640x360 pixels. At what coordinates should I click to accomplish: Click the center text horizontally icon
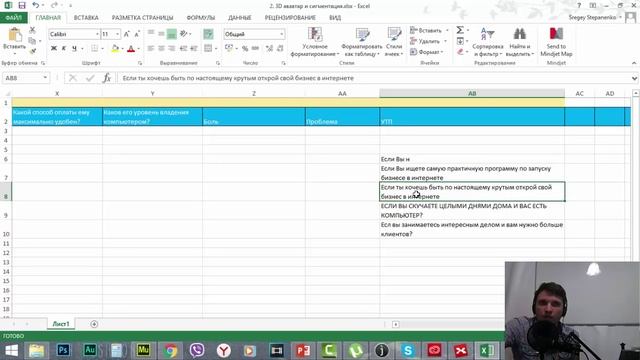click(162, 49)
